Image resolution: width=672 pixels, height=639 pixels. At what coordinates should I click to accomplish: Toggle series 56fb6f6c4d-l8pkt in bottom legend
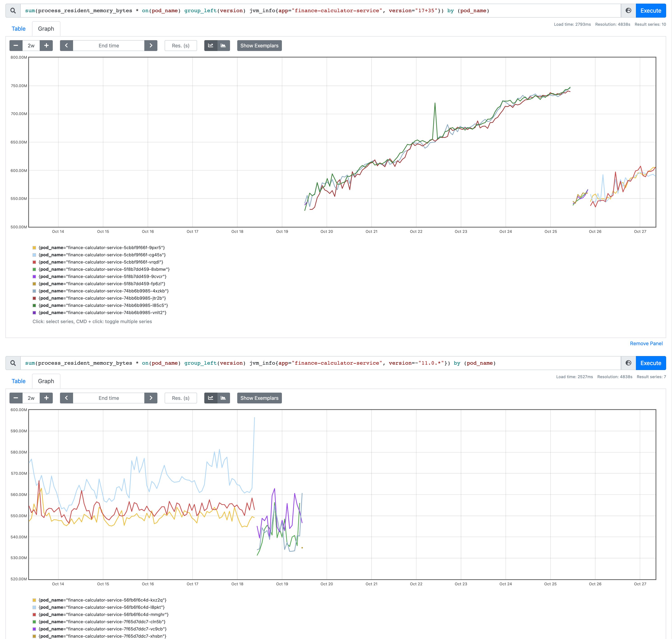coord(101,607)
